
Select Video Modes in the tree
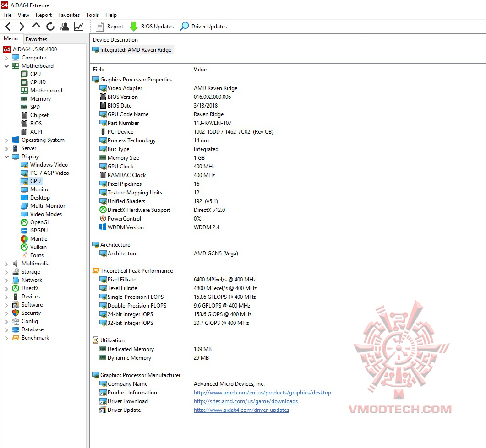[x=41, y=214]
